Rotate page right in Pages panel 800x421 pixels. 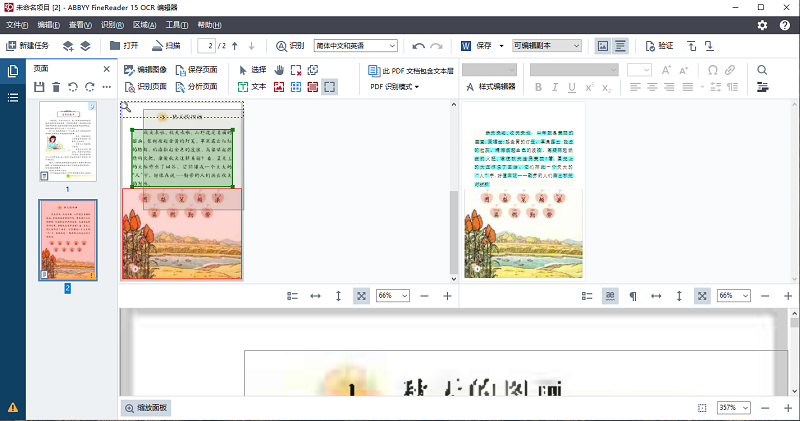(90, 87)
